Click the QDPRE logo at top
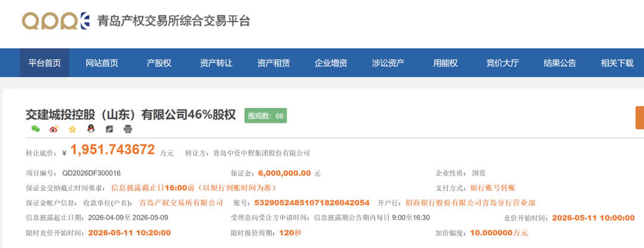This screenshot has height=248, width=644. 55,21
